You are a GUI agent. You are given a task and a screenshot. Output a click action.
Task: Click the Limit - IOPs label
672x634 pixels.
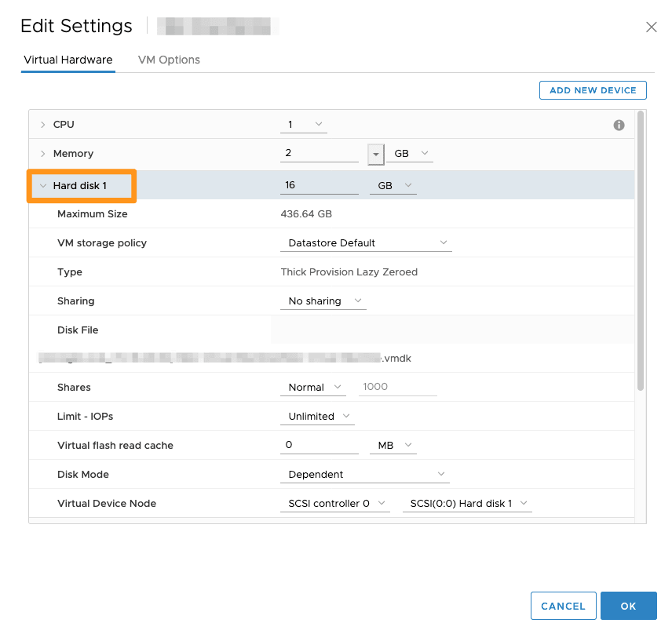pyautogui.click(x=85, y=417)
